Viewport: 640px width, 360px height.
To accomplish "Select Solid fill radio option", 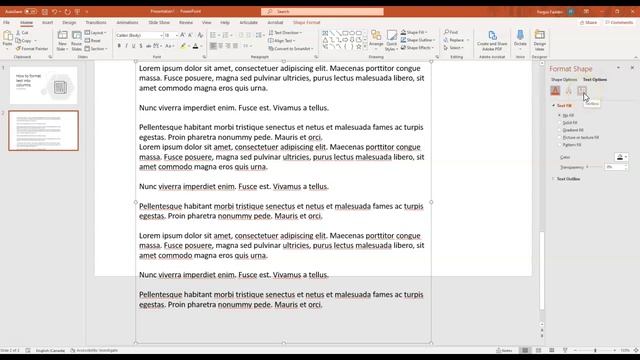I will 567,123.
